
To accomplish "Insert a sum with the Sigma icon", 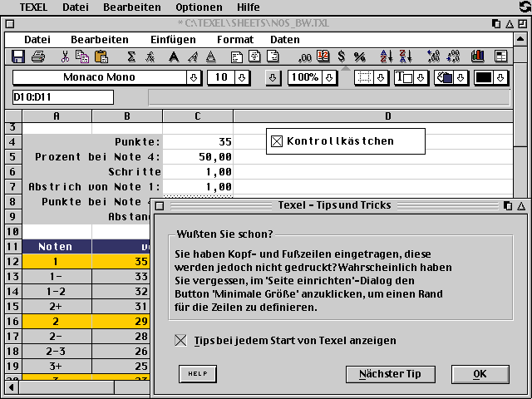I will 131,57.
